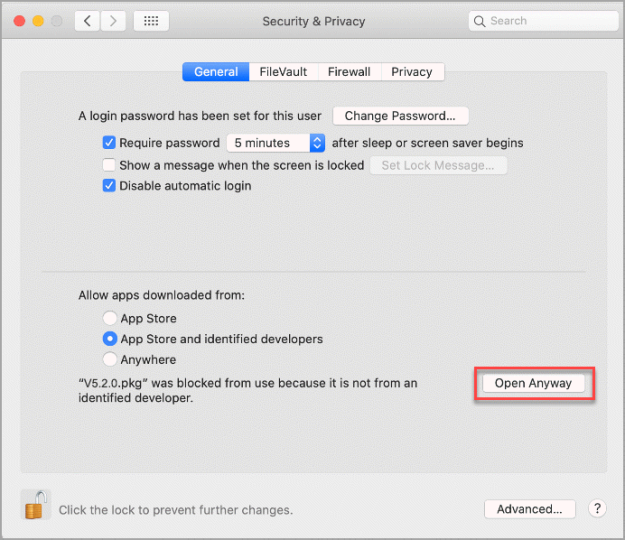Switch to the Firewall tab
The height and width of the screenshot is (540, 625).
349,72
